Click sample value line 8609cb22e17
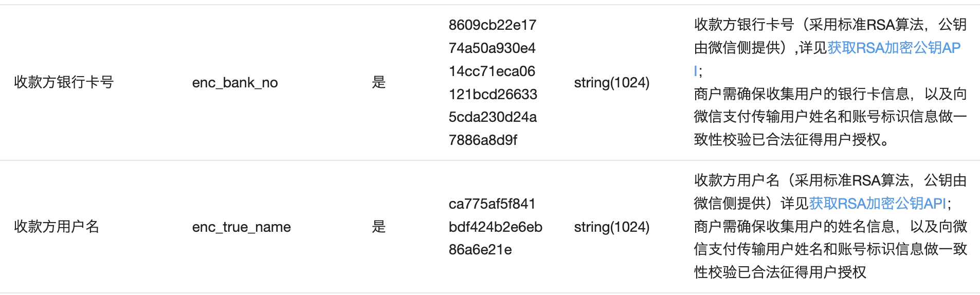980x295 pixels. click(492, 25)
